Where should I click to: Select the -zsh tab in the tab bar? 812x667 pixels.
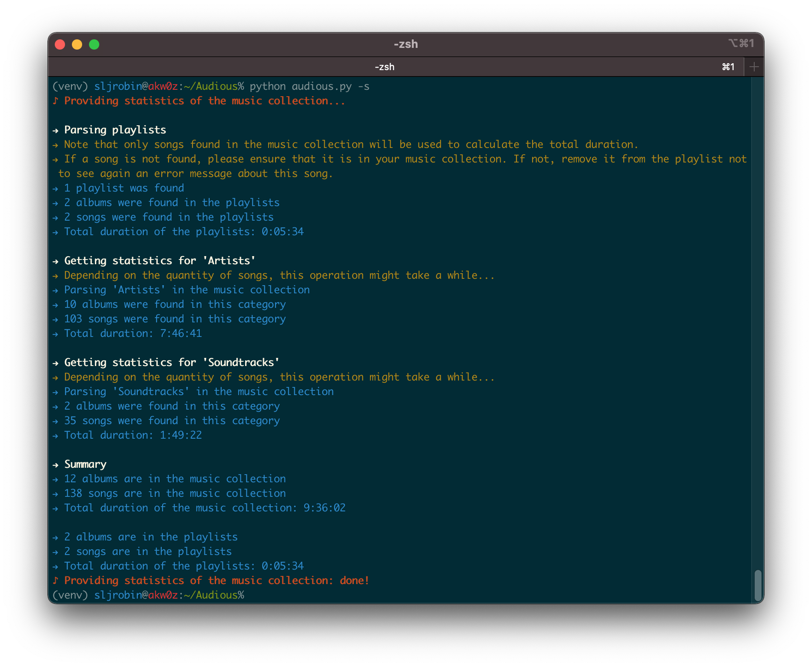384,67
